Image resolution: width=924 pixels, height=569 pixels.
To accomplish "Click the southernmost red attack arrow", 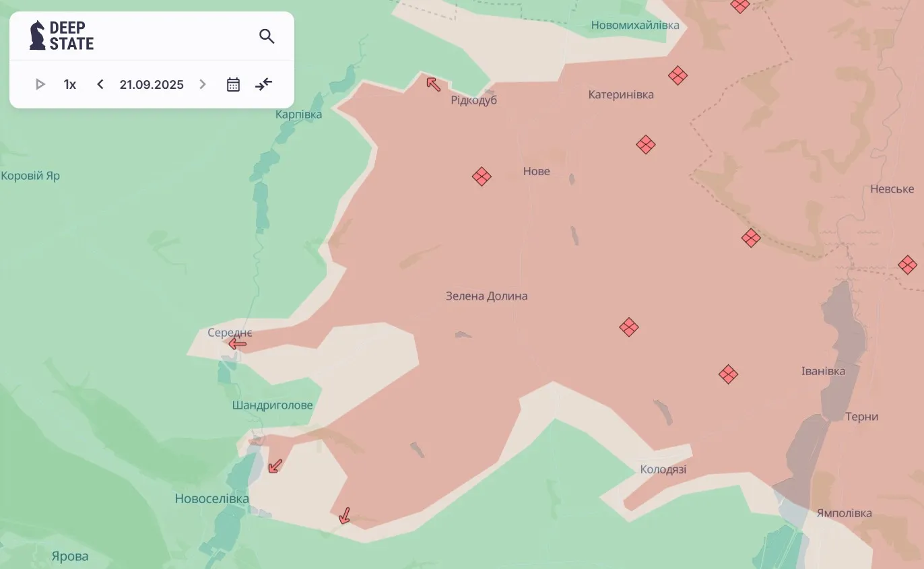I will (x=344, y=516).
